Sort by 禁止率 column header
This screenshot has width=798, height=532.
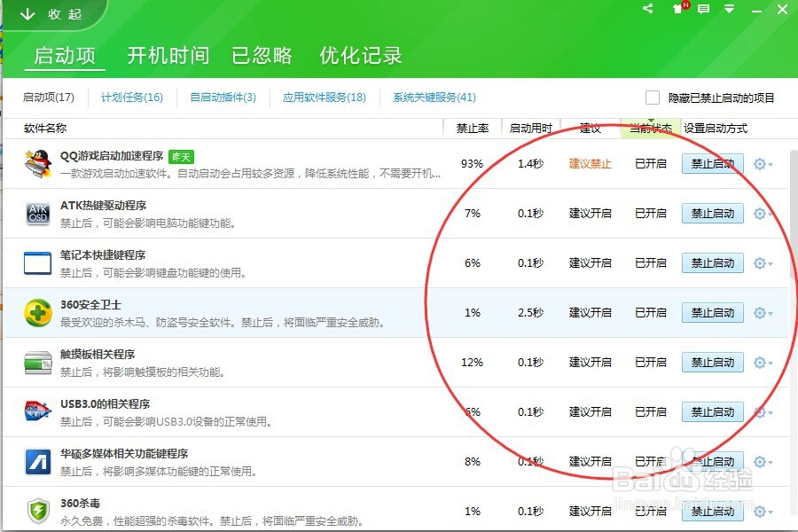click(473, 129)
